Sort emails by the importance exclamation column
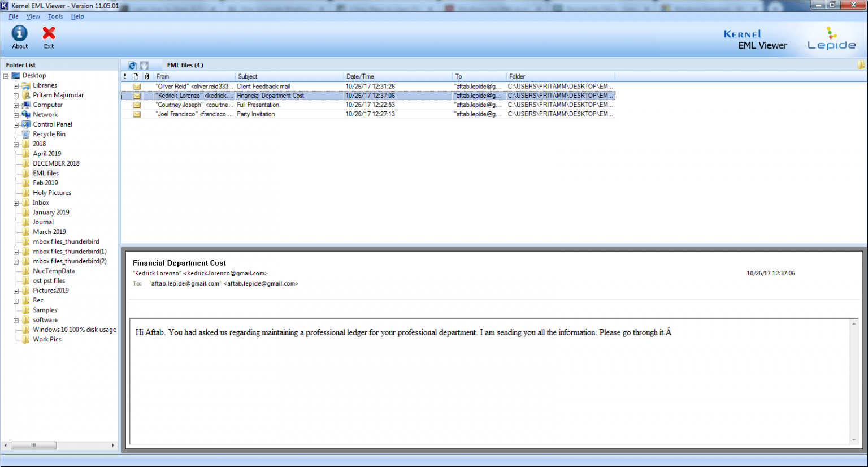The height and width of the screenshot is (467, 868). click(x=125, y=76)
